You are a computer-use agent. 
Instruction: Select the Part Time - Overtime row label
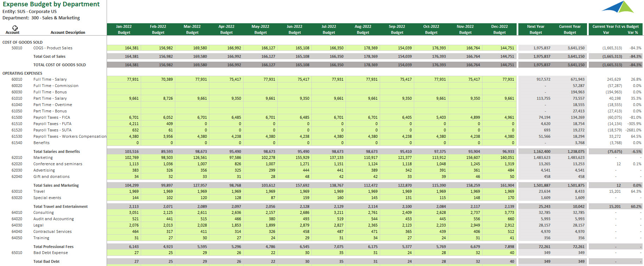(53, 105)
